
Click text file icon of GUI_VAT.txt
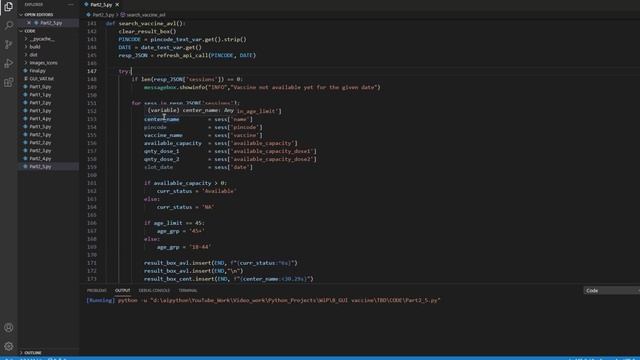click(x=25, y=79)
